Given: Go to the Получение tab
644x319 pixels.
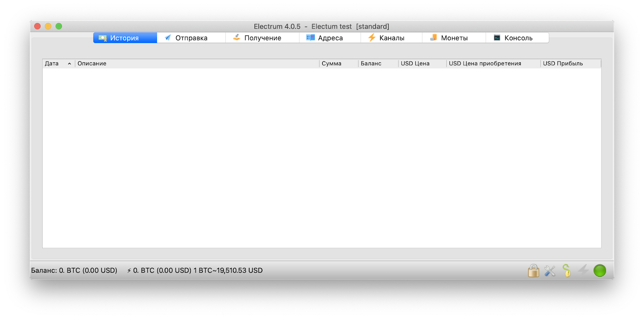Looking at the screenshot, I should (262, 38).
